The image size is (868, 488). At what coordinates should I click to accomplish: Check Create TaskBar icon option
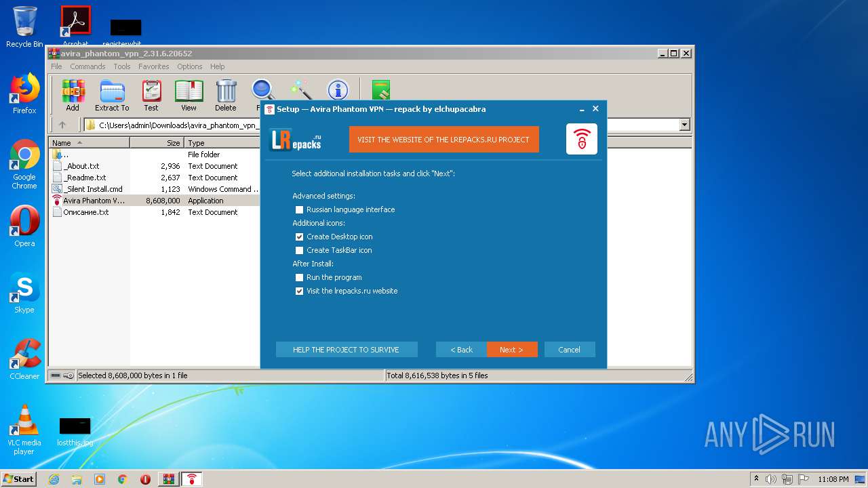tap(299, 250)
